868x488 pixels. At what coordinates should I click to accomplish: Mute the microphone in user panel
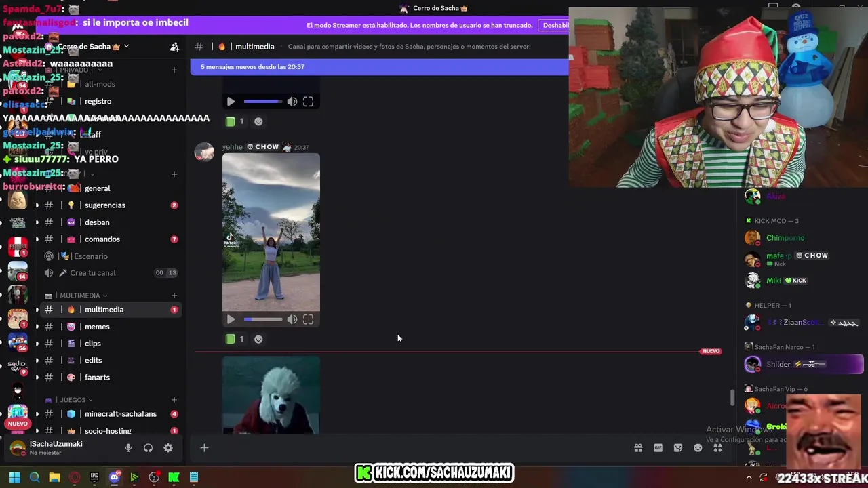[128, 448]
